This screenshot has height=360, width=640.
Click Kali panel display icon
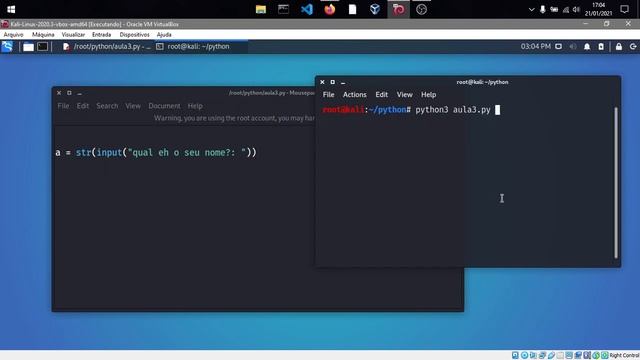point(558,47)
